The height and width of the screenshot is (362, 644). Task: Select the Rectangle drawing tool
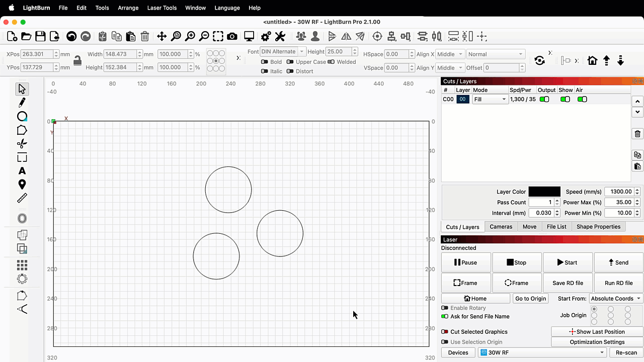[22, 157]
